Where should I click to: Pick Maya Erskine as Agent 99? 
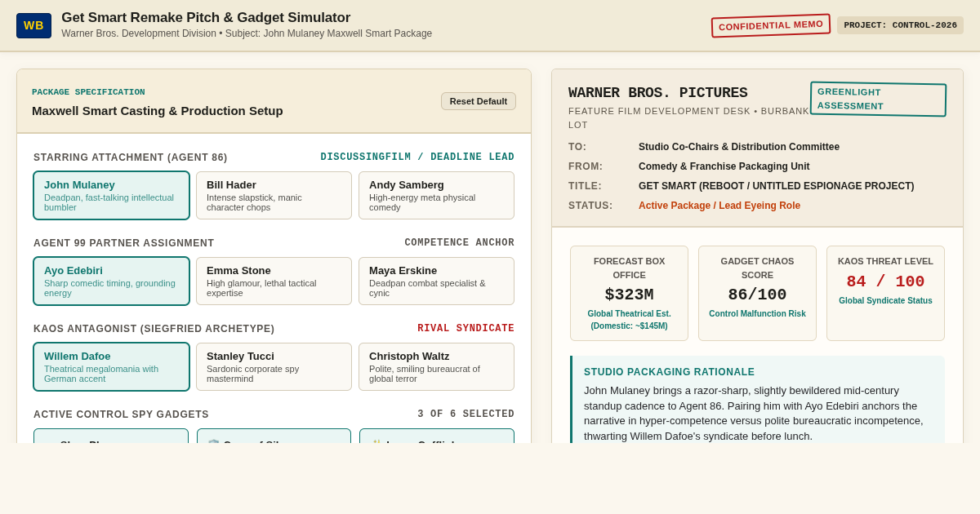click(x=436, y=281)
